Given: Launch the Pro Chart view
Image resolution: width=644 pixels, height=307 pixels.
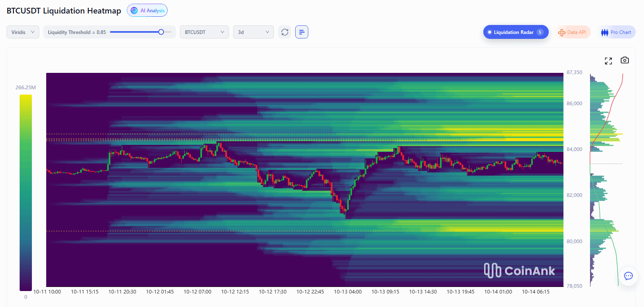Looking at the screenshot, I should pos(616,32).
